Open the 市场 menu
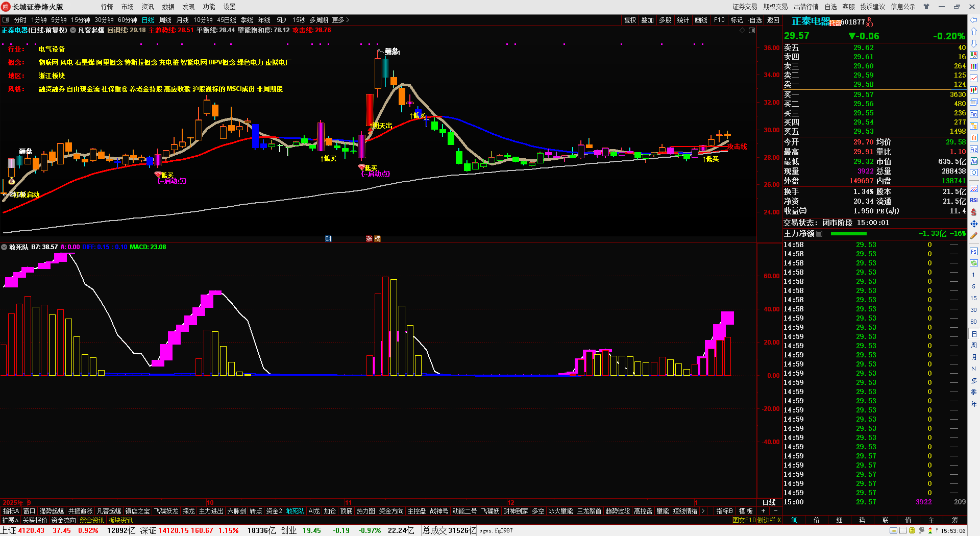 point(128,7)
